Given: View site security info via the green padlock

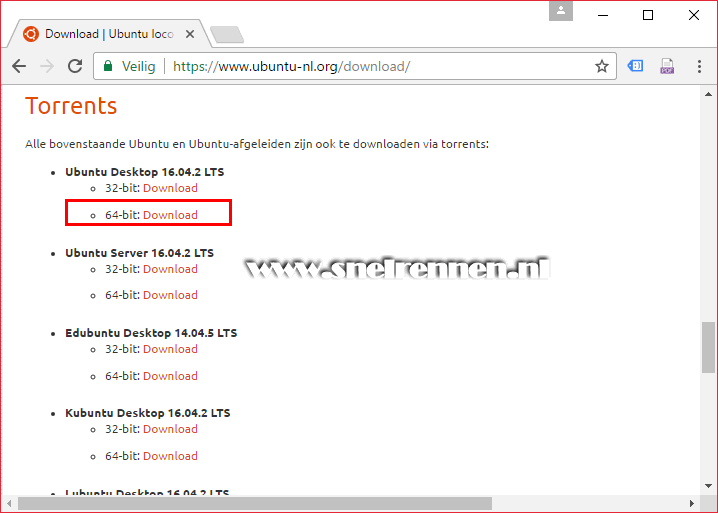Looking at the screenshot, I should pos(108,66).
